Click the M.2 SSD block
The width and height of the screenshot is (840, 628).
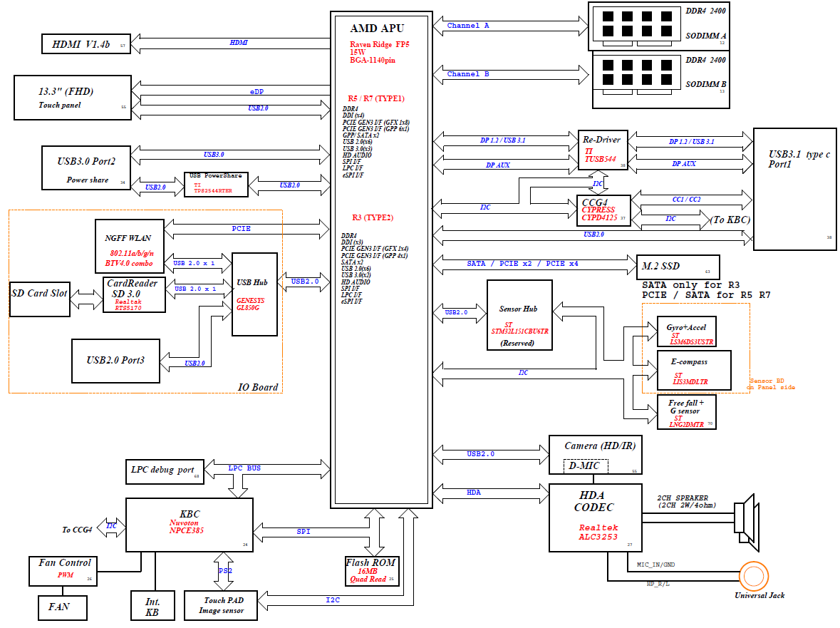pyautogui.click(x=677, y=267)
